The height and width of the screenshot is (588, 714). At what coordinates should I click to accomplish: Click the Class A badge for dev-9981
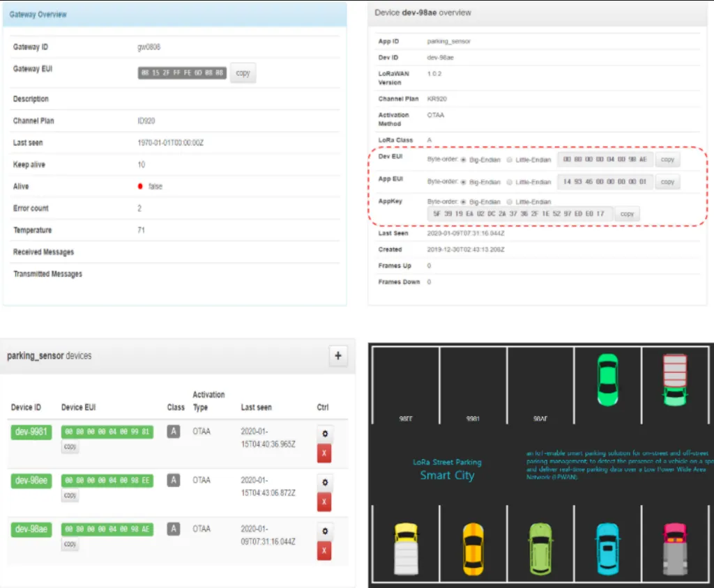(x=174, y=431)
